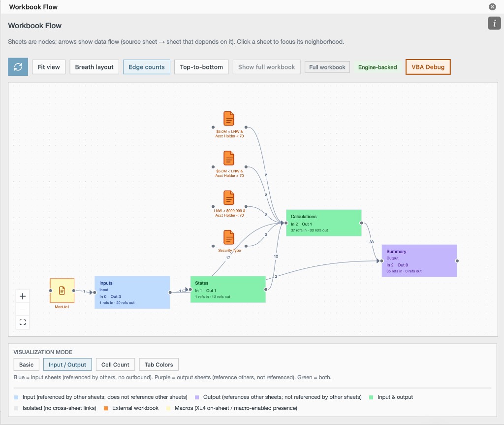Viewport: 504px width, 425px height.
Task: Click the Summary node's right output handle
Action: pos(457,261)
